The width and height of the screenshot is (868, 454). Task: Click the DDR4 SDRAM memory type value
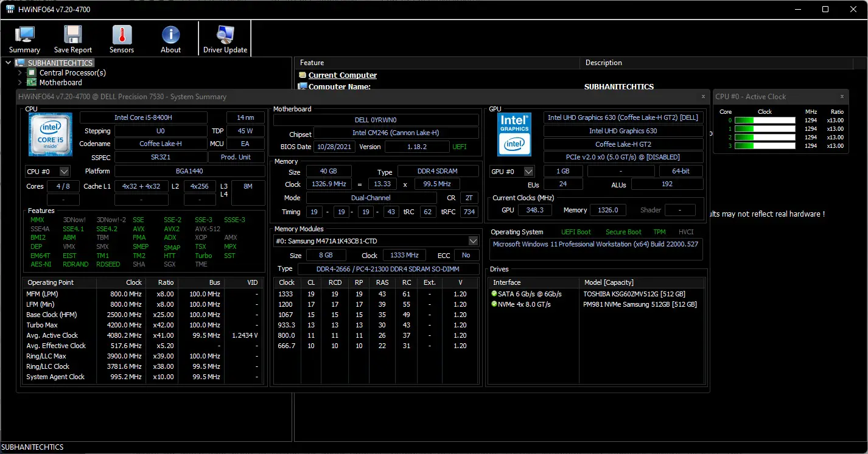click(x=438, y=172)
